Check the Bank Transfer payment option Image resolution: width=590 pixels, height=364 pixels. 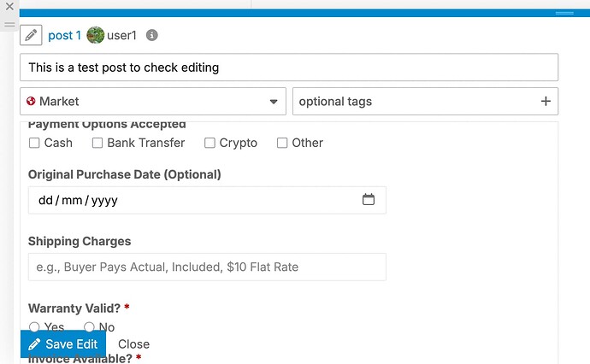[x=97, y=143]
